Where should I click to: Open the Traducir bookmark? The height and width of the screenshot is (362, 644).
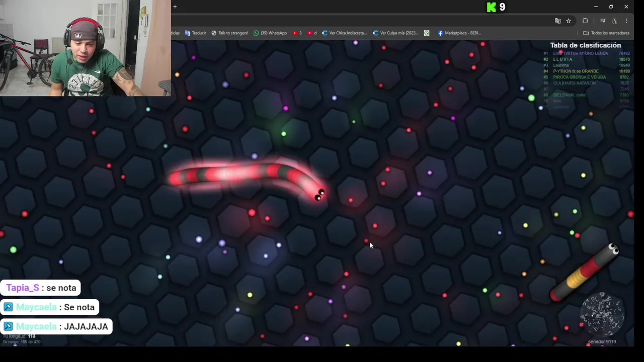click(x=195, y=33)
